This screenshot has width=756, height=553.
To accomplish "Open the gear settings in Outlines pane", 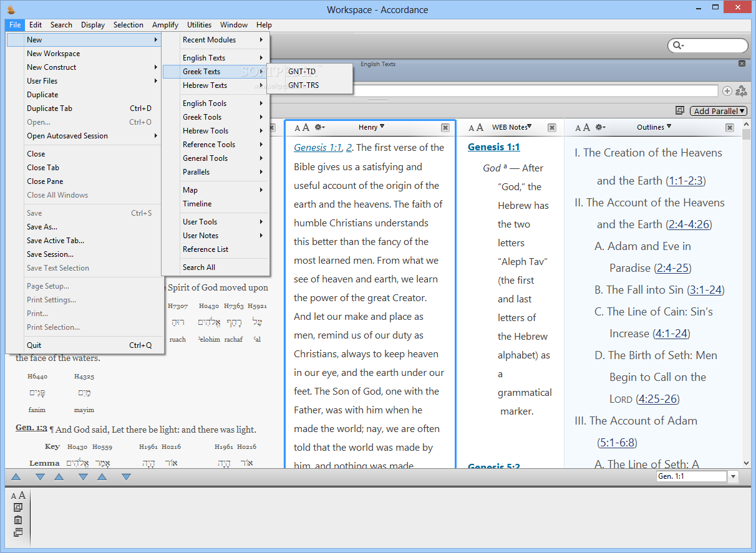I will [600, 127].
